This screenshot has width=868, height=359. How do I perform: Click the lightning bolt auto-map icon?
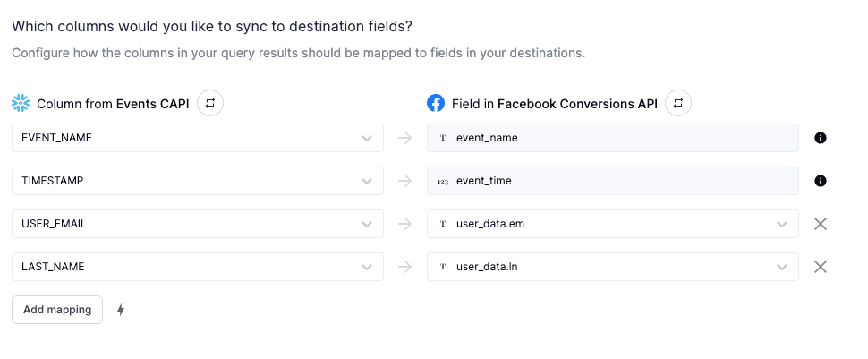pyautogui.click(x=122, y=310)
